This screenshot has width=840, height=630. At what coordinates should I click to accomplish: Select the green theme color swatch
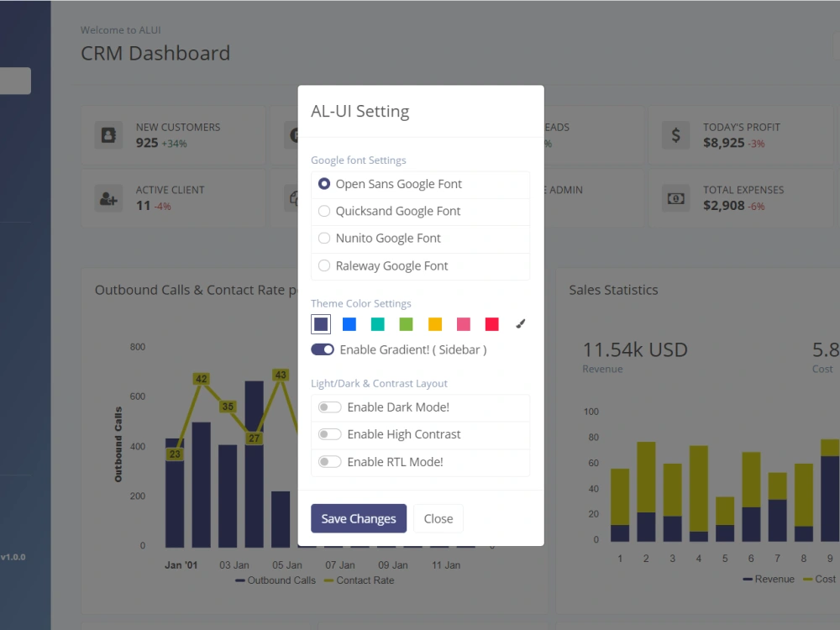coord(406,324)
